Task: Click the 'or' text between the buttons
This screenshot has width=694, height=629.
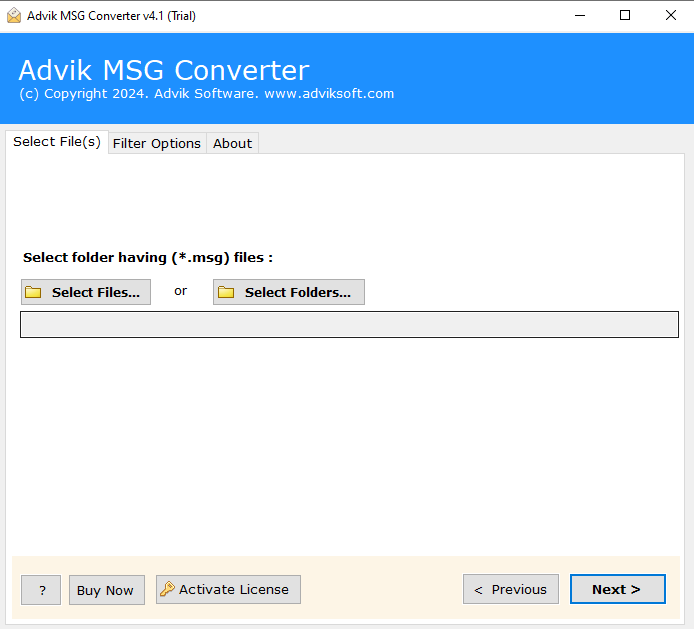Action: click(x=181, y=291)
